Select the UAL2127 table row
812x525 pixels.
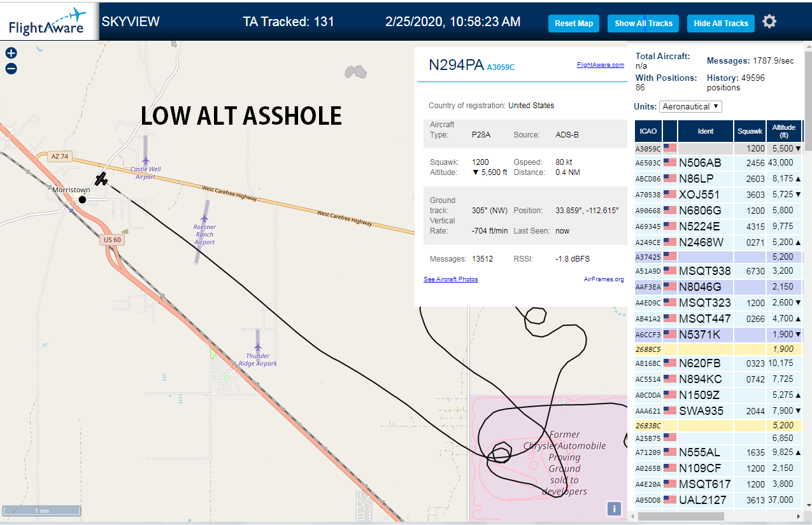tap(718, 500)
